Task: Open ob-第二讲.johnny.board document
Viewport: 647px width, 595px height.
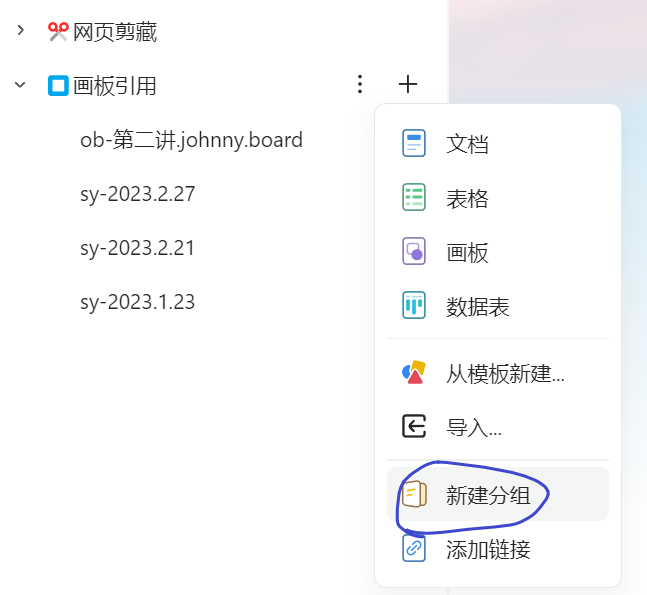Action: 191,140
